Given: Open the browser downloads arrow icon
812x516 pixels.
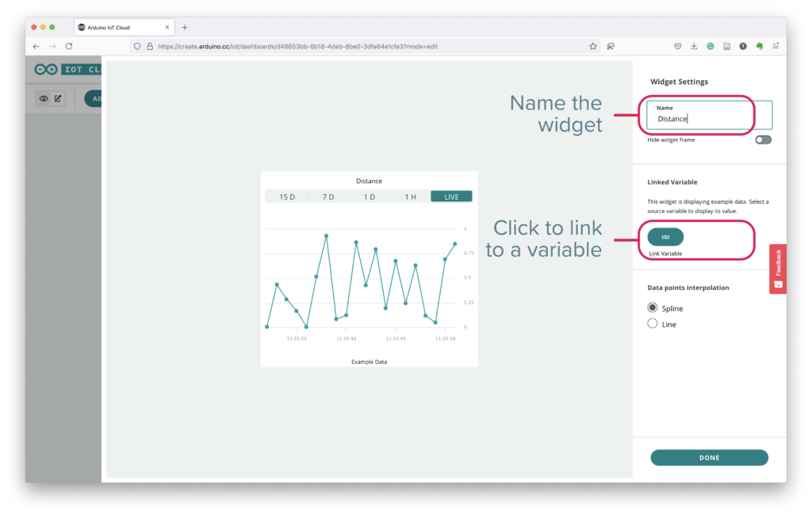Looking at the screenshot, I should pyautogui.click(x=694, y=47).
